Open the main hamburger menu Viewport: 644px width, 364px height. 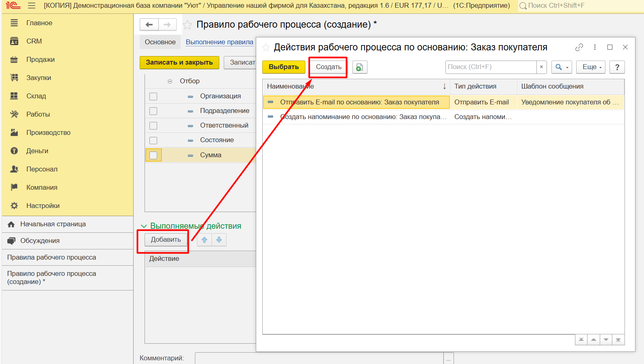(32, 6)
